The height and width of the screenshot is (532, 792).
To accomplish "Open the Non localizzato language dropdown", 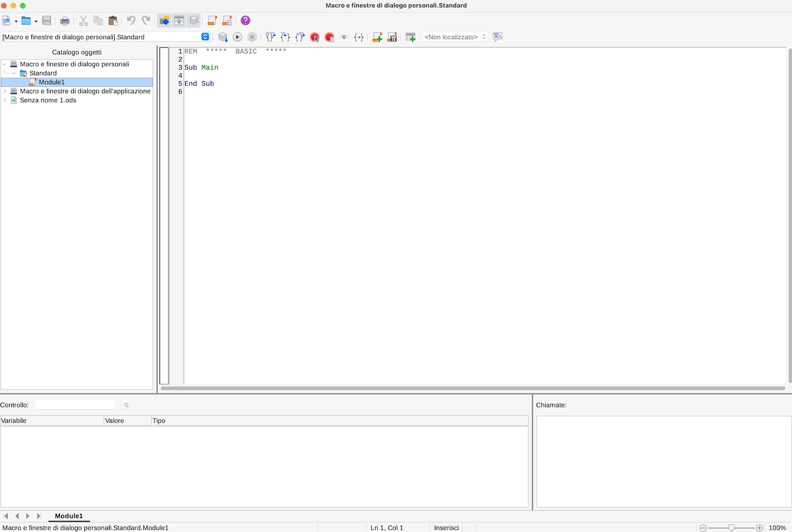I will [x=456, y=37].
